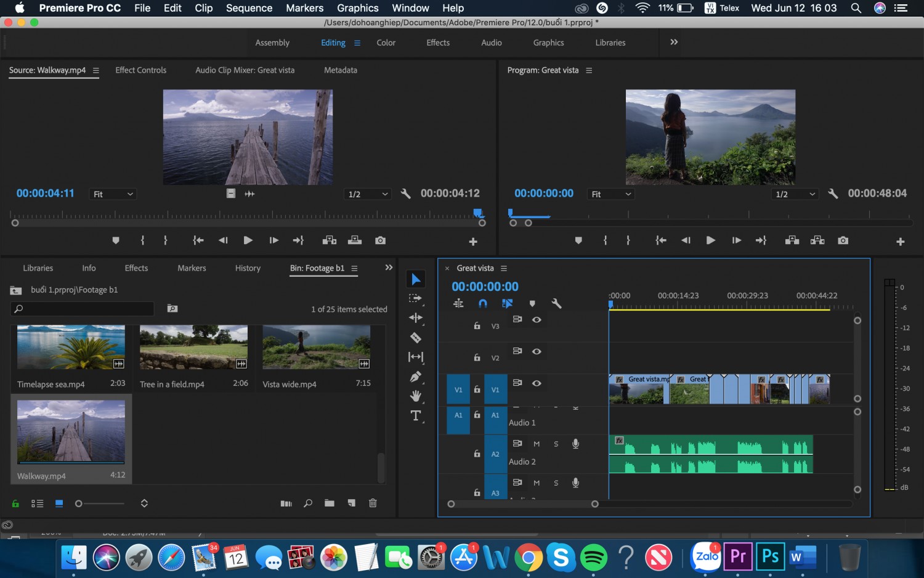Screen dimensions: 924x578
Task: Open Premiere Pro from the Dock
Action: (x=738, y=557)
